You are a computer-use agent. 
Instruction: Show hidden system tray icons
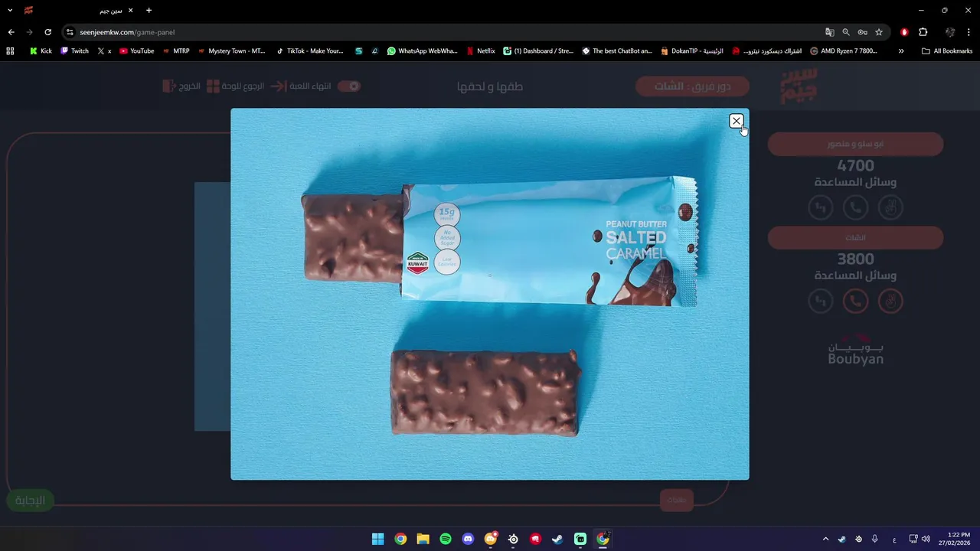pos(825,539)
